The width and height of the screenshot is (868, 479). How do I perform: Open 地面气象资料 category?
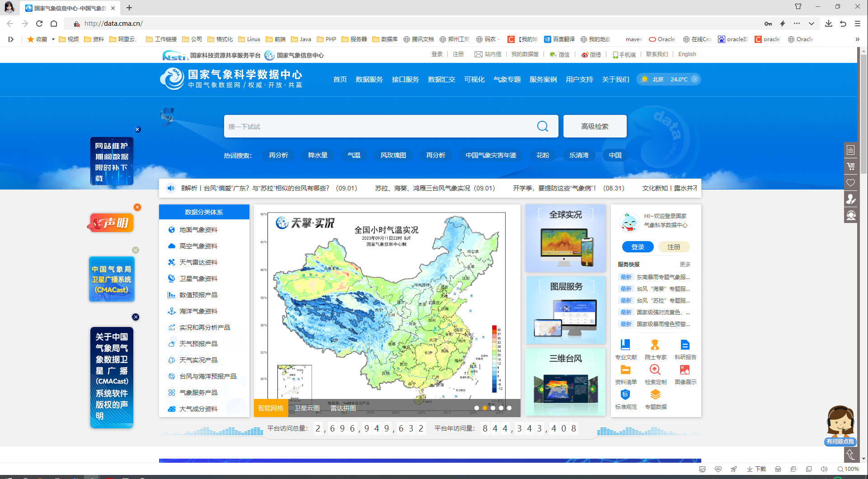pos(198,230)
